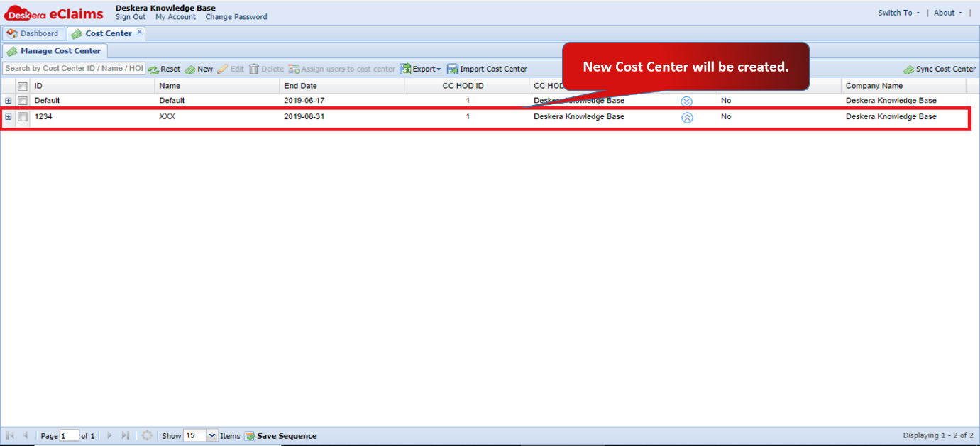980x446 pixels.
Task: Close the Cost Center tab
Action: point(140,32)
